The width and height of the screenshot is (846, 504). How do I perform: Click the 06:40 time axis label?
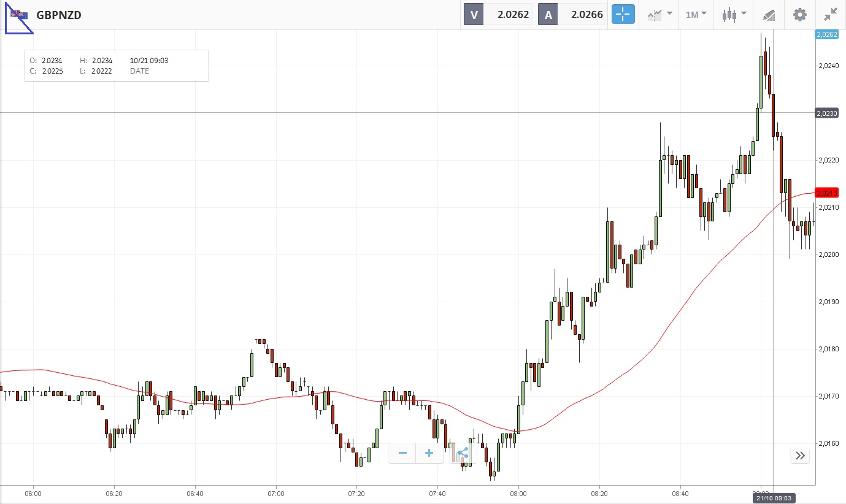point(195,493)
